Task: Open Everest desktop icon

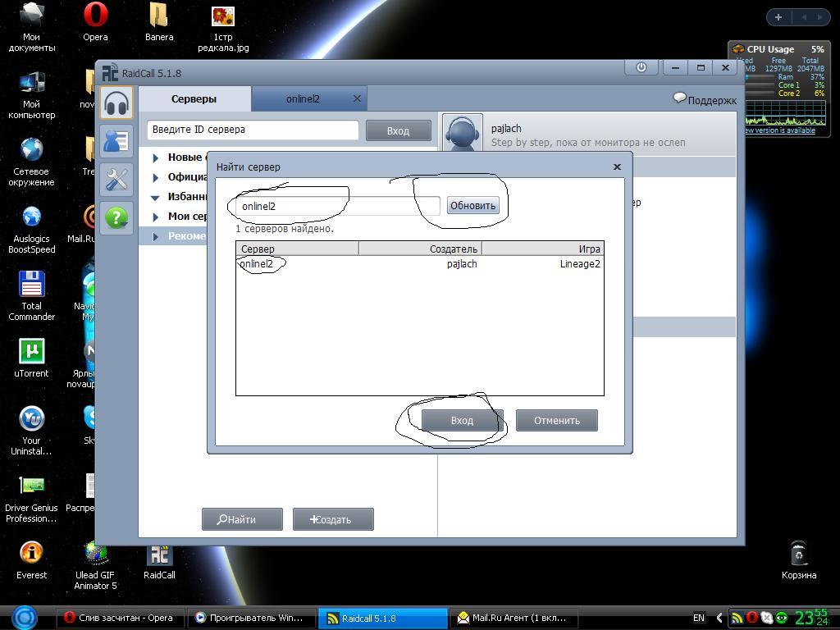Action: (32, 560)
